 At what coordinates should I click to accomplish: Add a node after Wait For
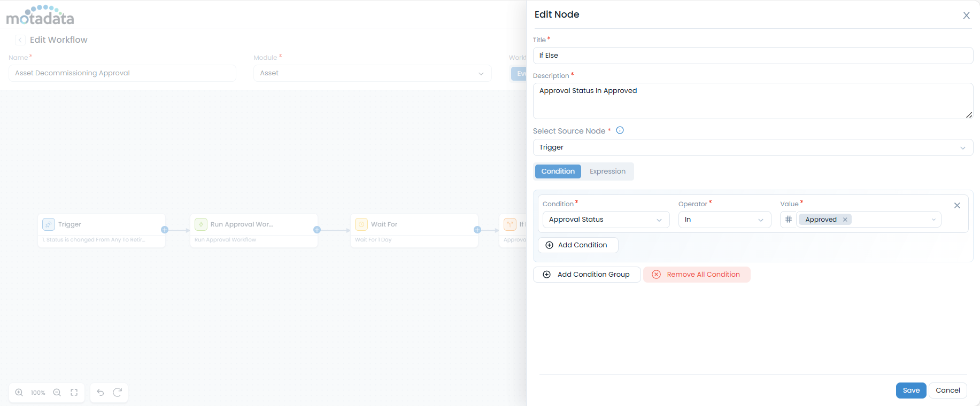click(x=477, y=230)
